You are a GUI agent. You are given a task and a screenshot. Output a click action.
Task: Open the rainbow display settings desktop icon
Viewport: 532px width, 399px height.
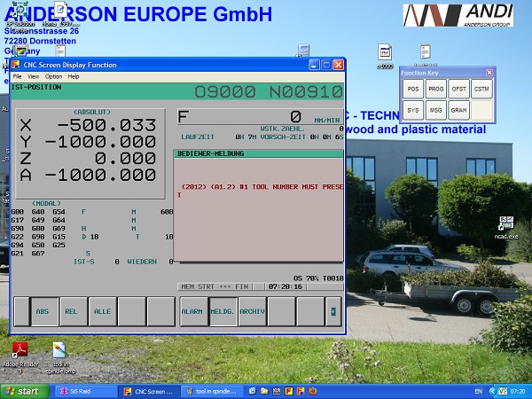(x=20, y=51)
